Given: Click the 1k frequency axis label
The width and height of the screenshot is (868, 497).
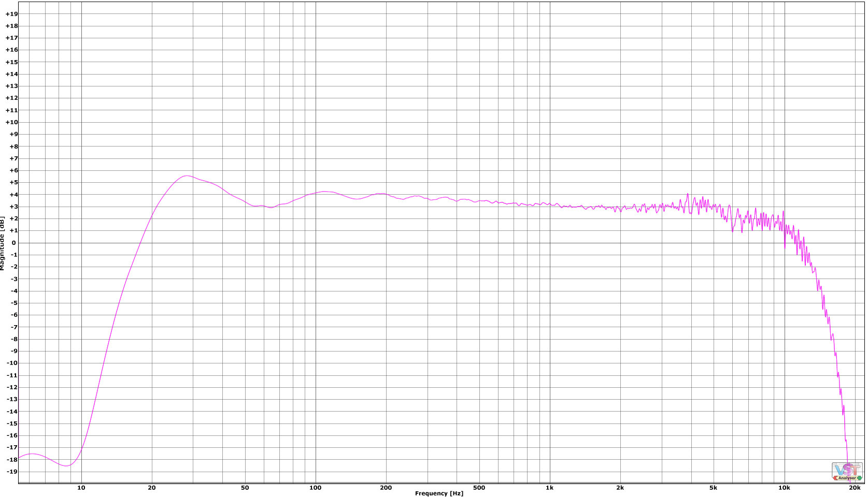Looking at the screenshot, I should (549, 488).
